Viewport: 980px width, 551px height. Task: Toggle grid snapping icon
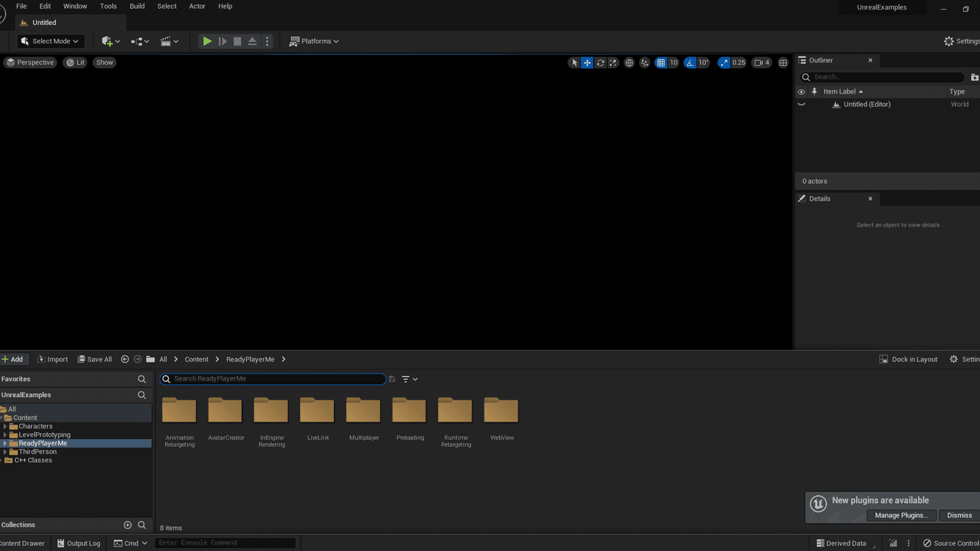coord(661,63)
